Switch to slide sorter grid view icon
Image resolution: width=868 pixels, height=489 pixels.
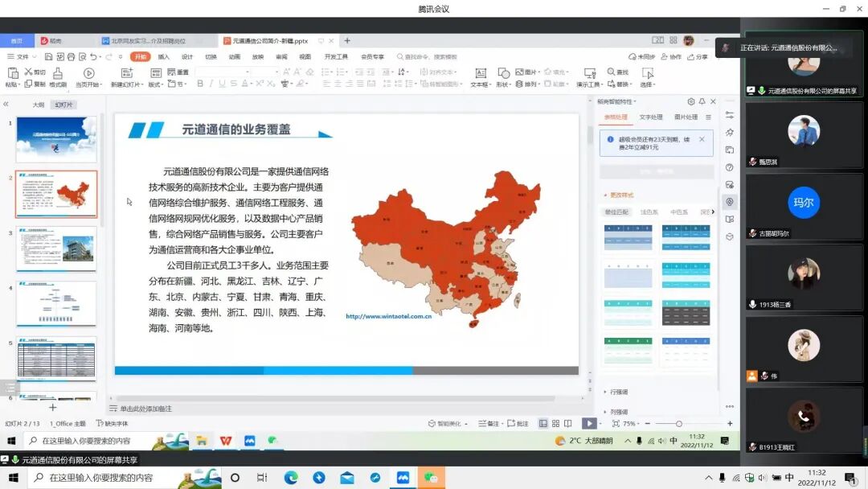click(x=556, y=423)
